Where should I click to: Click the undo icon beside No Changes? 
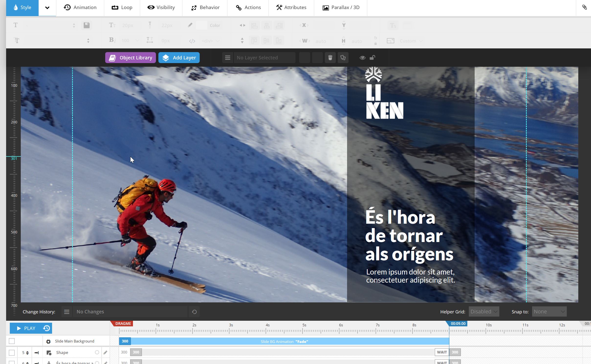click(x=194, y=312)
